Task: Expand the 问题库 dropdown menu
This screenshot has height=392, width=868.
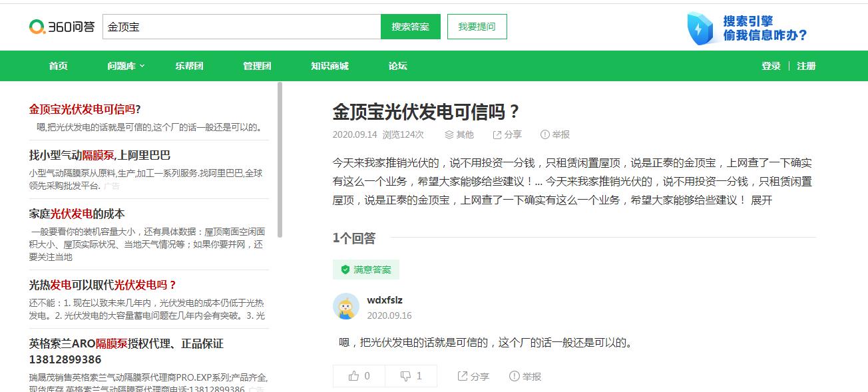Action: coord(126,66)
